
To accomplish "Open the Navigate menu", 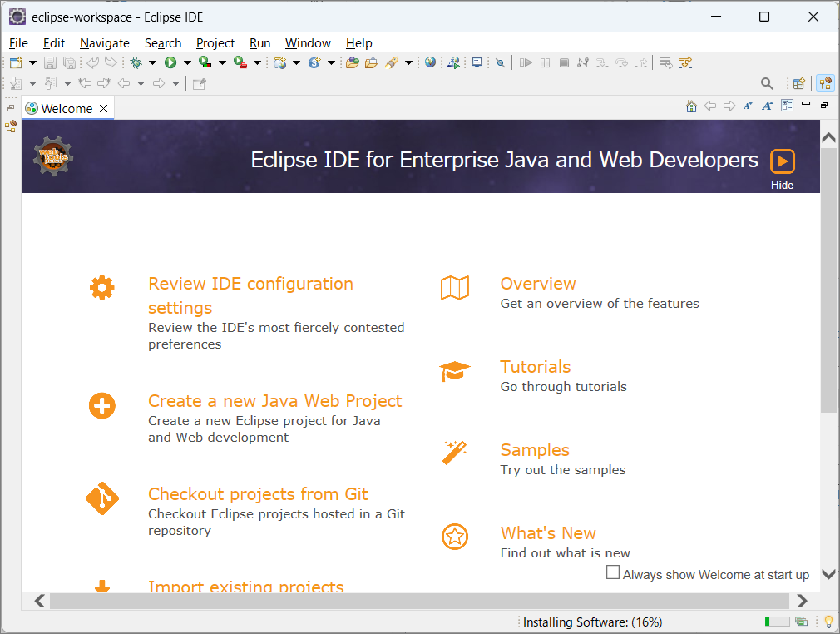I will click(x=105, y=43).
